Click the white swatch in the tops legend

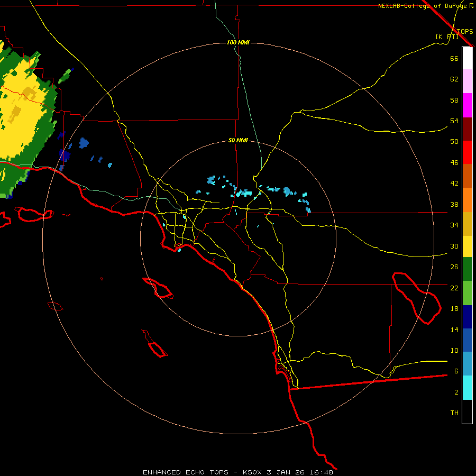[x=467, y=58]
